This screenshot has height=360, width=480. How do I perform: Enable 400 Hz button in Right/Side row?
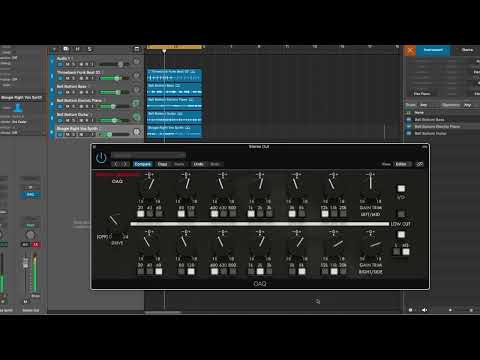(214, 271)
